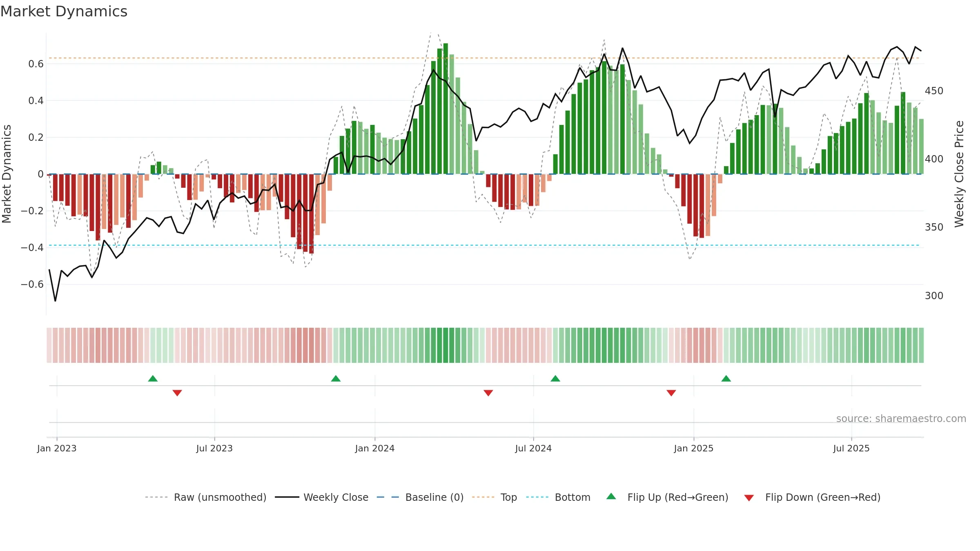This screenshot has height=551, width=980.
Task: Click the Jul 2024 x-axis label
Action: [x=533, y=448]
